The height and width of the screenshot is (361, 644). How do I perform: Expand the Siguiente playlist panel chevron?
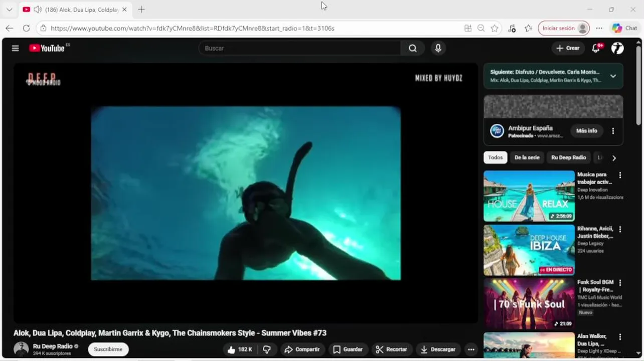point(613,76)
